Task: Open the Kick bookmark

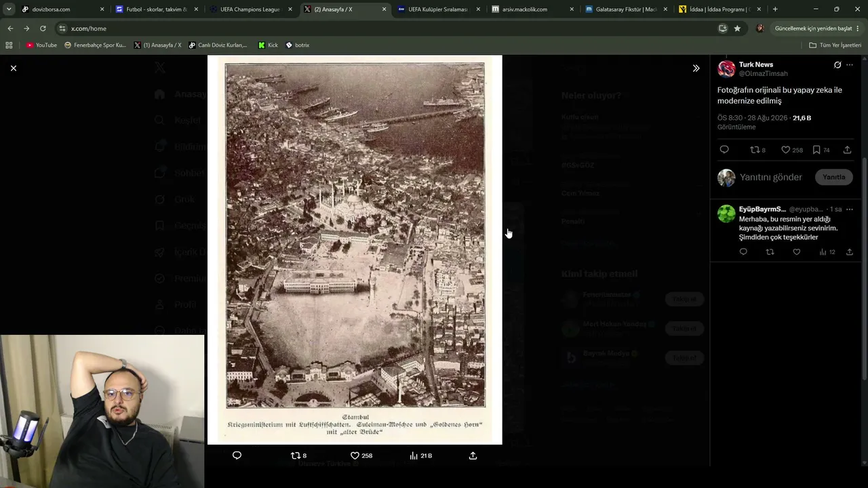Action: (x=269, y=45)
